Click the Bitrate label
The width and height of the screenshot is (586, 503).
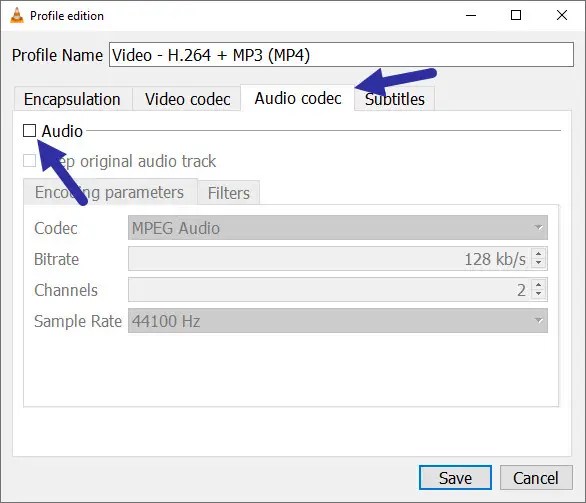pos(56,259)
